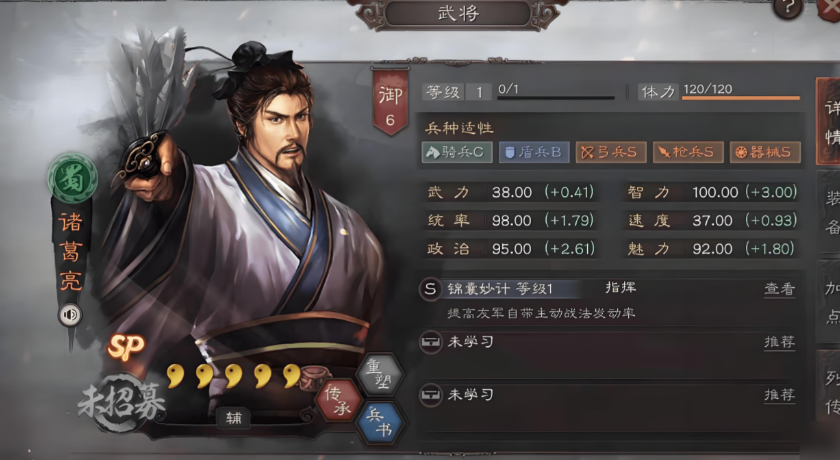This screenshot has width=840, height=460.
Task: Switch to the 装备 side tab
Action: (x=830, y=213)
